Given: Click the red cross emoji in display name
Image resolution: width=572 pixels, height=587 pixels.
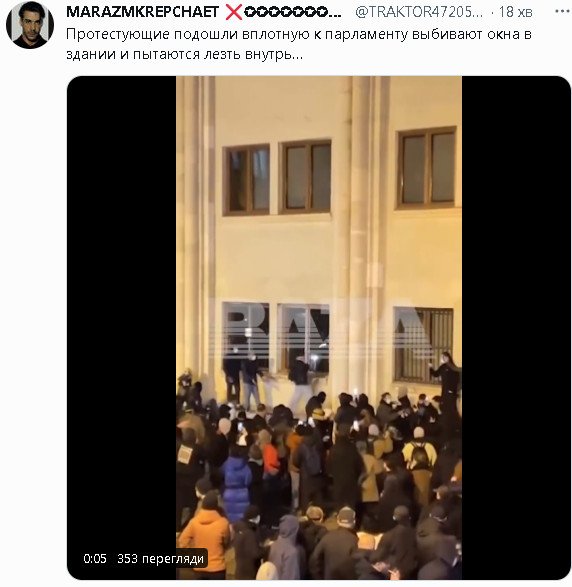Looking at the screenshot, I should [234, 12].
